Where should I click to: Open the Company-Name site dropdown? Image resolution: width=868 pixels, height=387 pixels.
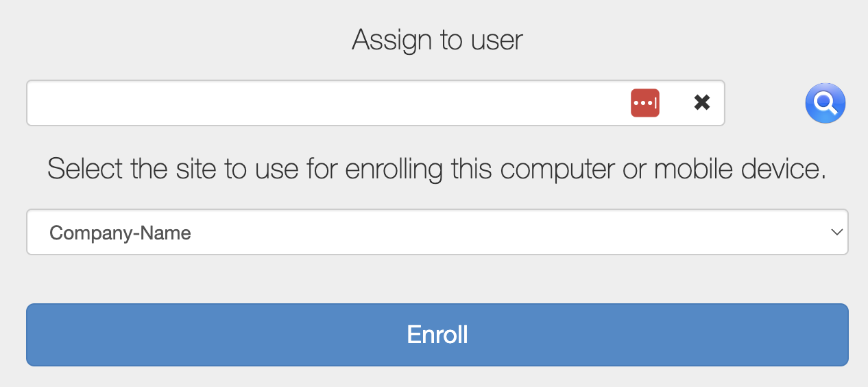(437, 232)
